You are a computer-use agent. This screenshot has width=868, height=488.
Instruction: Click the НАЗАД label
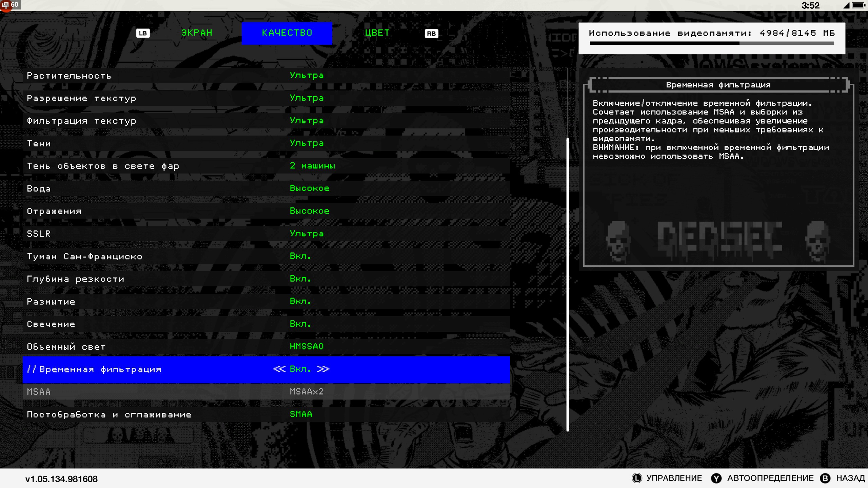pyautogui.click(x=850, y=478)
